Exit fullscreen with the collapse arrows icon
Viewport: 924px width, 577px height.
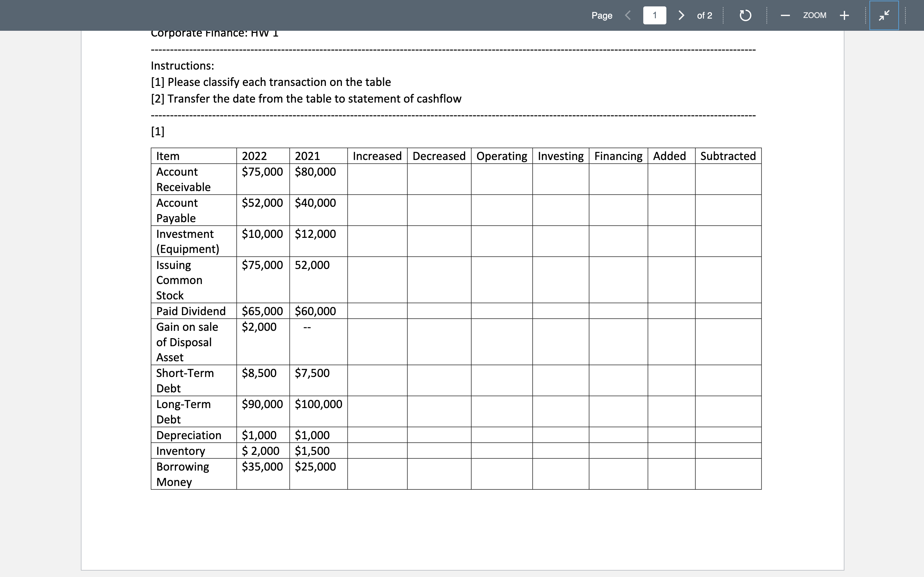click(x=884, y=15)
